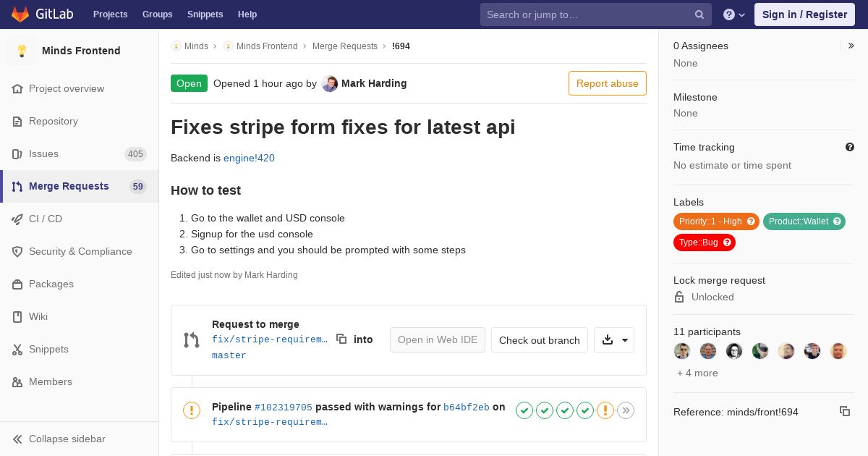Click the Type::Bug label
This screenshot has width=868, height=456.
(x=705, y=242)
